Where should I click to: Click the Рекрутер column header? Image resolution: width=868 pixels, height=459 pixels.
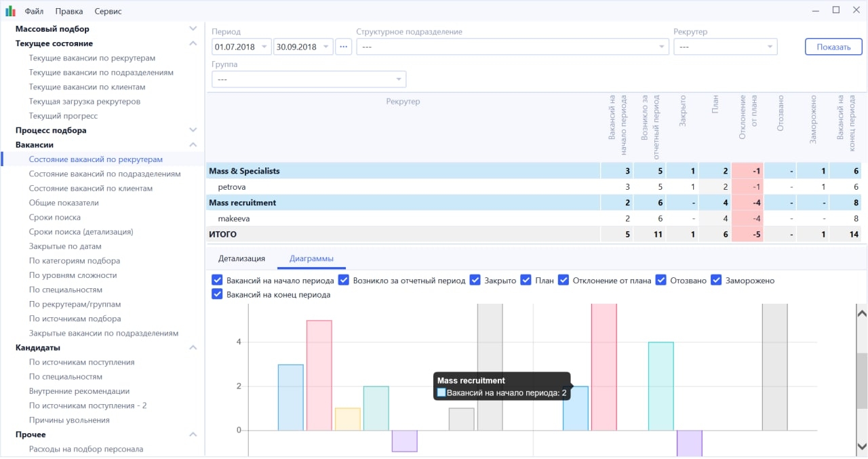(x=403, y=102)
